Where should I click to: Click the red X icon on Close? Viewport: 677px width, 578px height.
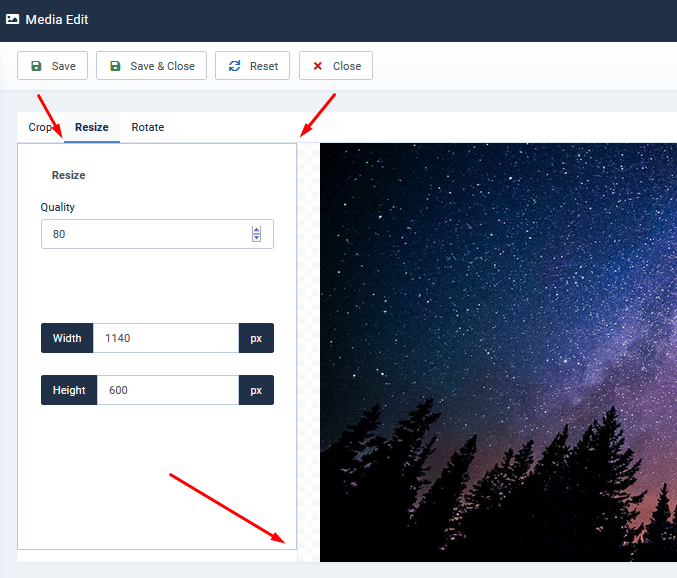coord(318,66)
